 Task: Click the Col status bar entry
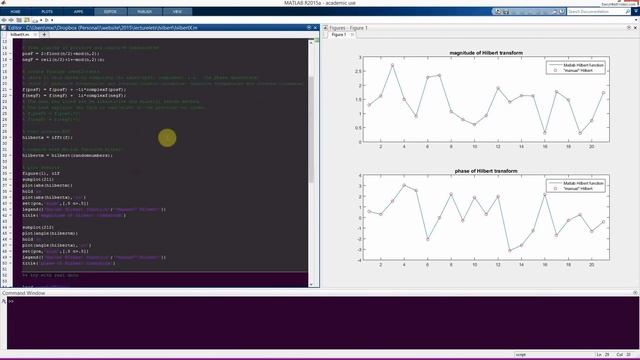(624, 355)
